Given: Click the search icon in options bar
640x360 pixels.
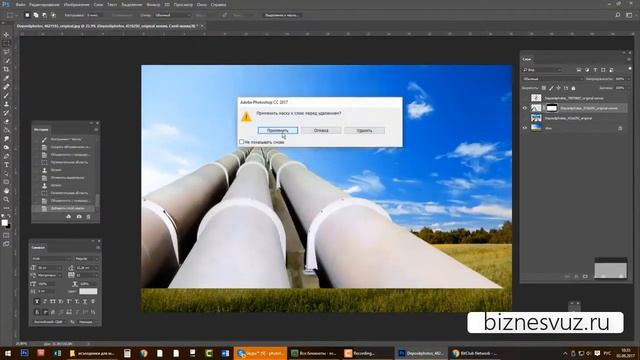Looking at the screenshot, I should click(x=618, y=15).
